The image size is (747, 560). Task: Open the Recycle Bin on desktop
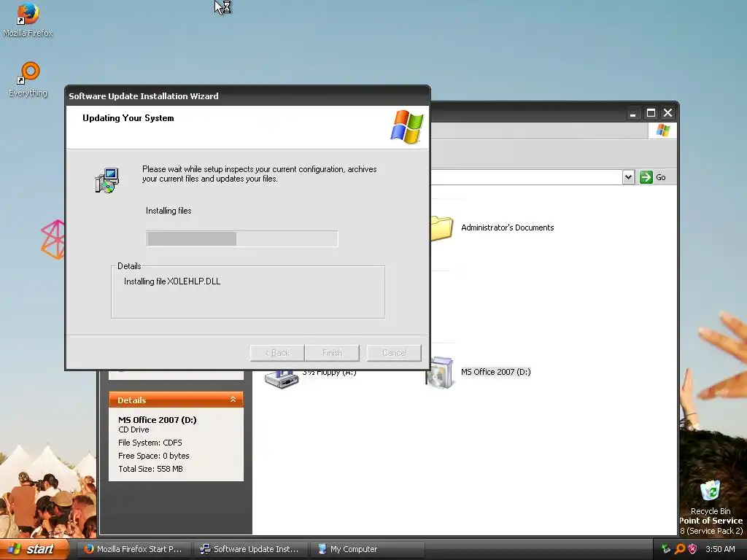711,497
